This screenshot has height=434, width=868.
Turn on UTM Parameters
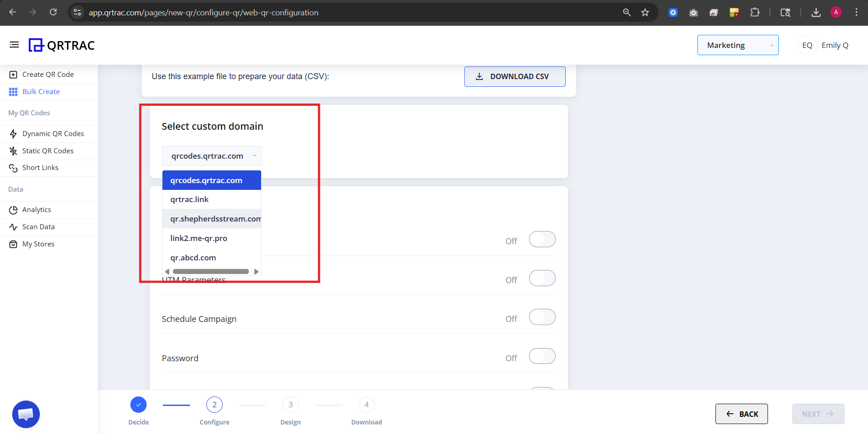(542, 278)
